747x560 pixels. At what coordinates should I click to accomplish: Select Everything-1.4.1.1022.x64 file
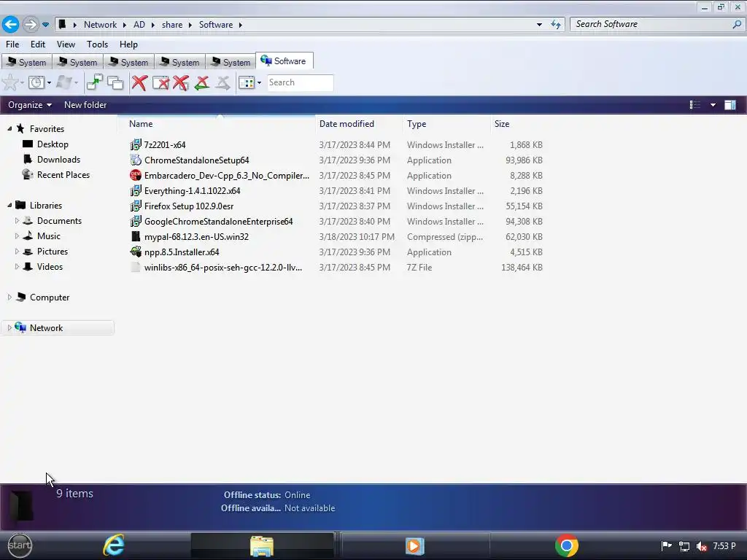pyautogui.click(x=192, y=191)
